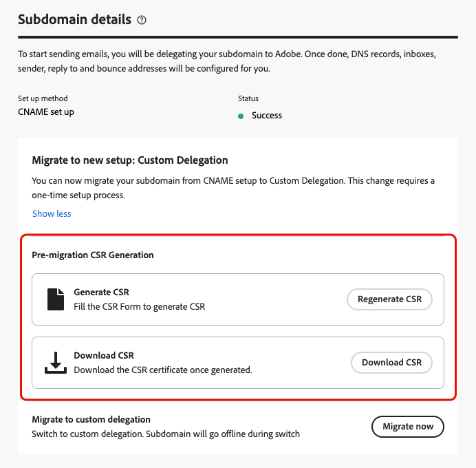Click the green Success status dot

(241, 116)
